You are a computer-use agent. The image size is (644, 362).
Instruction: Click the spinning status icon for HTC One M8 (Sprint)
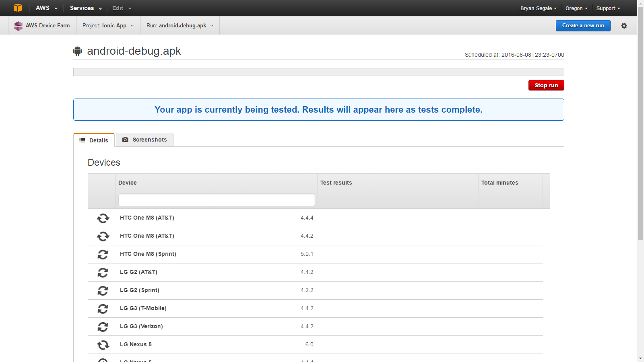[x=103, y=254]
